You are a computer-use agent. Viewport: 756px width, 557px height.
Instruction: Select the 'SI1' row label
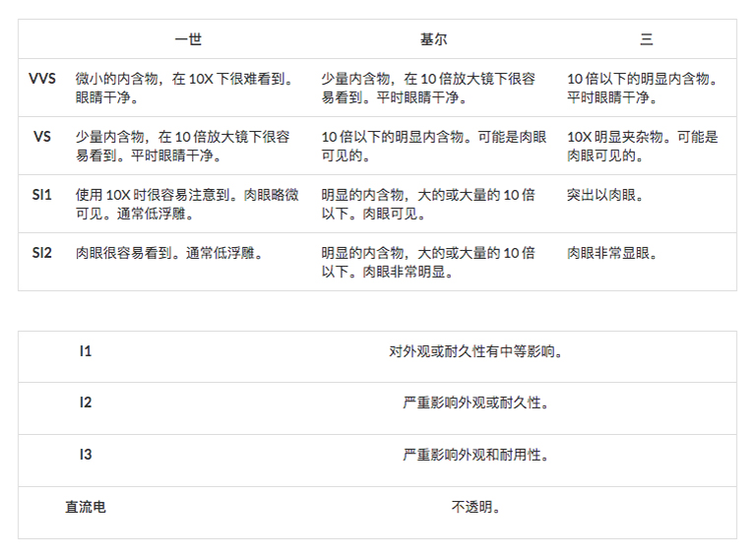(42, 195)
